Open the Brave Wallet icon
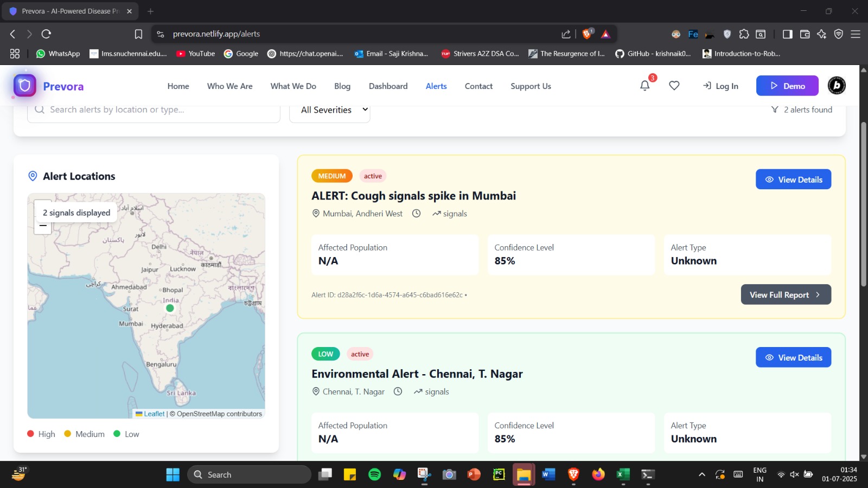This screenshot has height=488, width=868. (x=805, y=34)
